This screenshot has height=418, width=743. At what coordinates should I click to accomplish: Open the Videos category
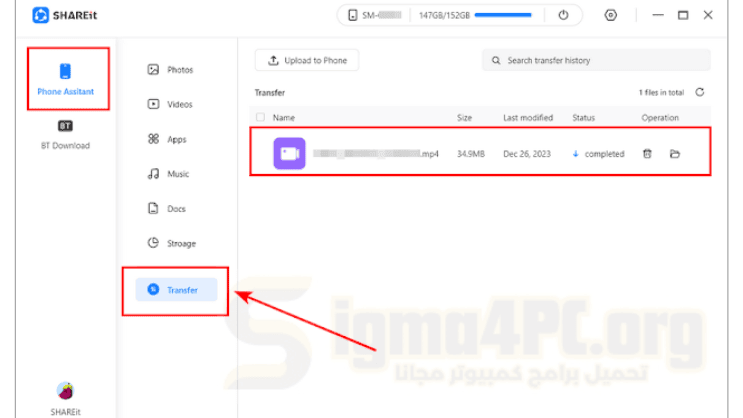(x=170, y=104)
